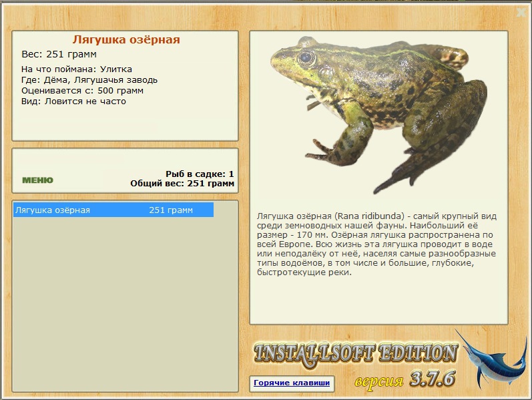The width and height of the screenshot is (532, 400).
Task: Click the Где: Дёма, Лягушачья заводь line
Action: pyautogui.click(x=89, y=80)
